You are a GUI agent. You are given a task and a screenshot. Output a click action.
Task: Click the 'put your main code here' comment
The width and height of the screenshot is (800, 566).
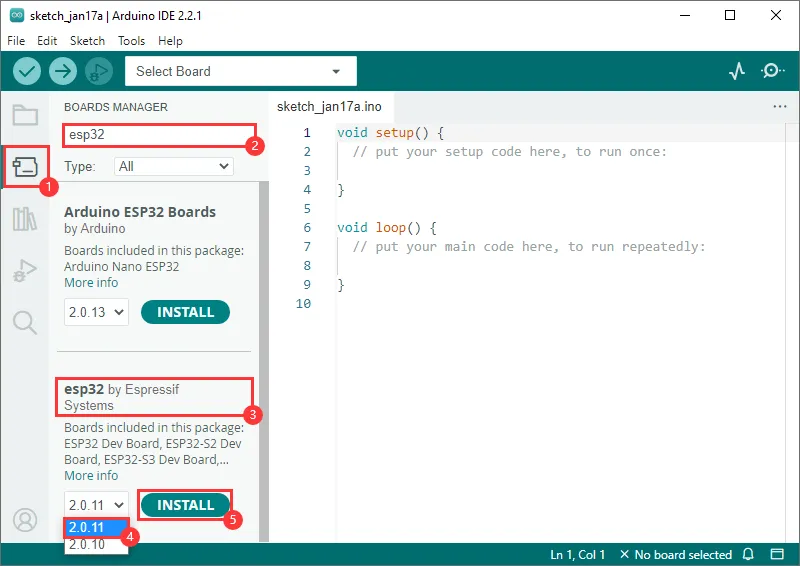pos(529,247)
